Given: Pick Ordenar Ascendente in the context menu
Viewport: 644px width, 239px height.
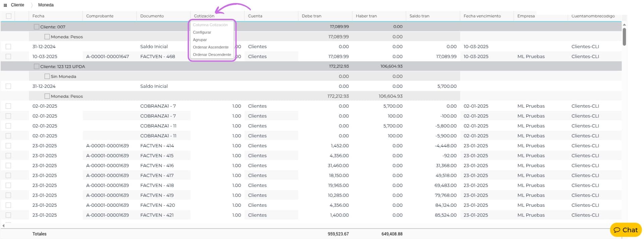Looking at the screenshot, I should 210,47.
